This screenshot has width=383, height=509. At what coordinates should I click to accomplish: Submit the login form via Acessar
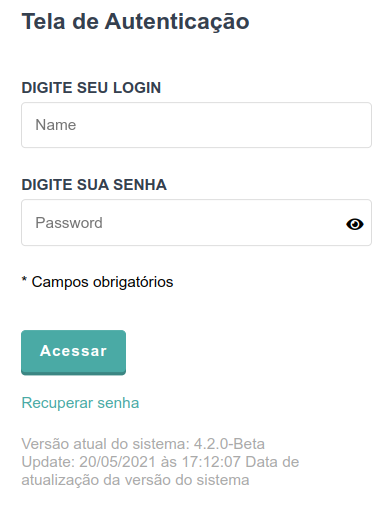point(73,352)
